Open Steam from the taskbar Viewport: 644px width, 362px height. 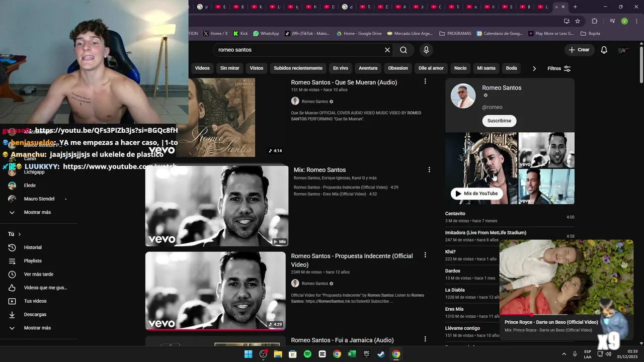[x=381, y=354]
